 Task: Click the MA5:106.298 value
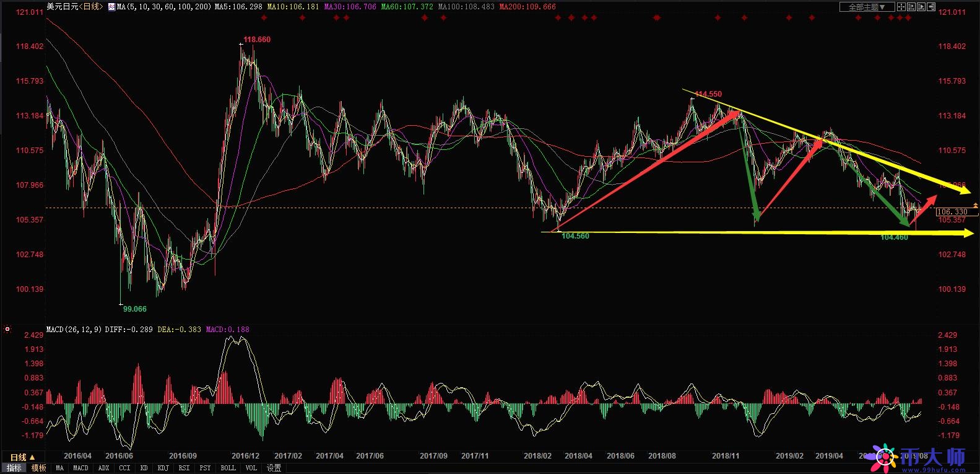point(239,7)
